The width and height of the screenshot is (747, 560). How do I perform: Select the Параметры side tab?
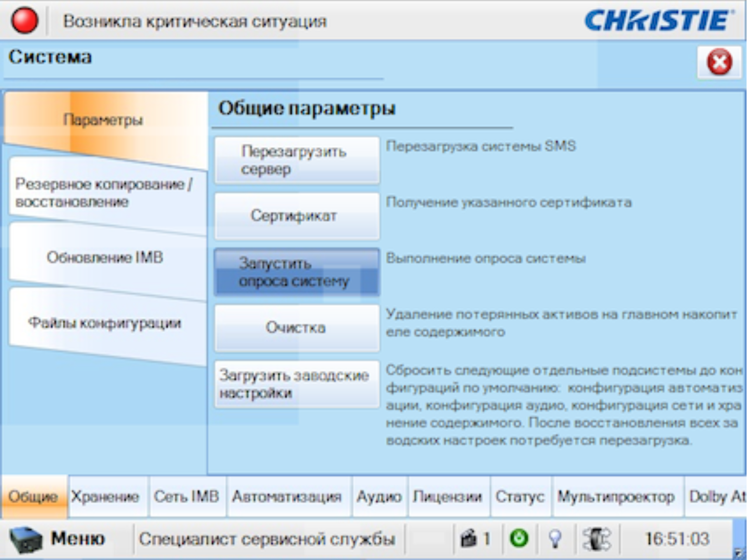104,120
